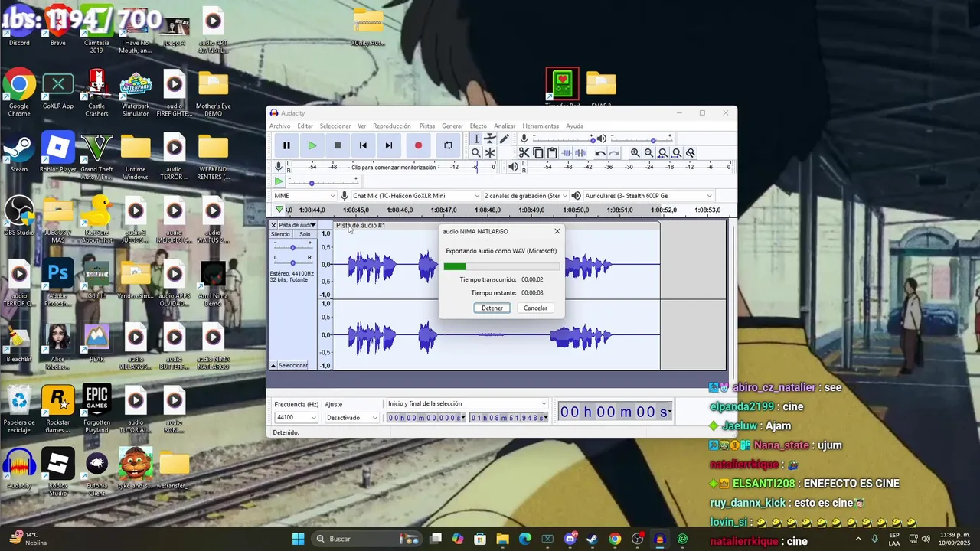The width and height of the screenshot is (980, 551).
Task: Click the play-at-speed slider
Action: [322, 182]
